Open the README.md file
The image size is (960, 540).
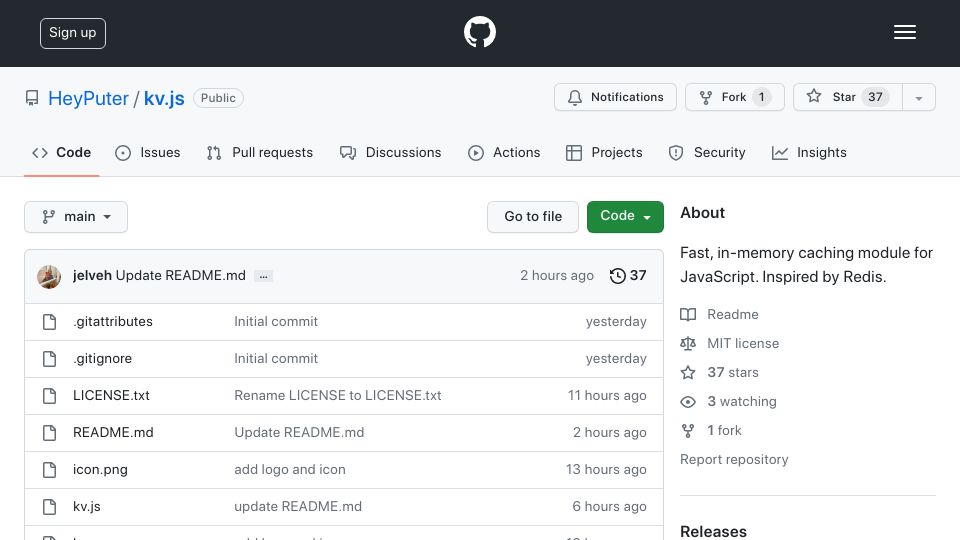point(113,432)
